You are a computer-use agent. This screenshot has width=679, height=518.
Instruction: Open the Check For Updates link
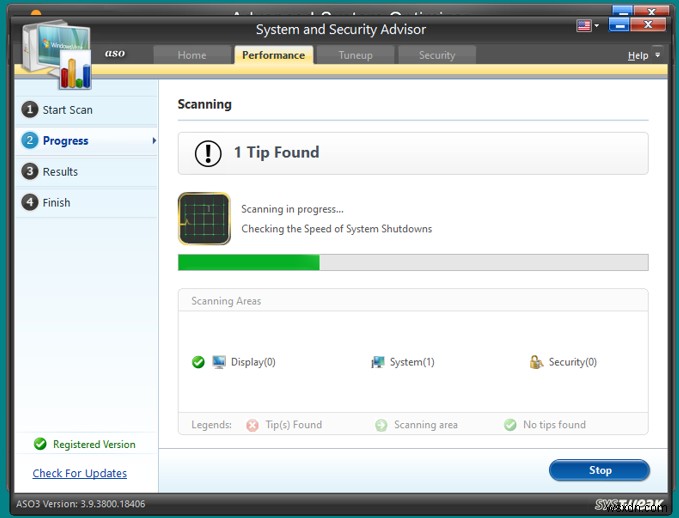[x=80, y=473]
